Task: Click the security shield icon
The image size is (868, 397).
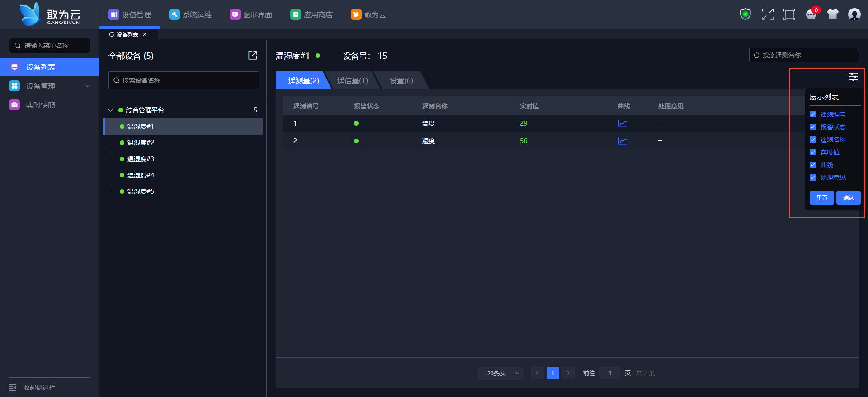Action: [745, 14]
